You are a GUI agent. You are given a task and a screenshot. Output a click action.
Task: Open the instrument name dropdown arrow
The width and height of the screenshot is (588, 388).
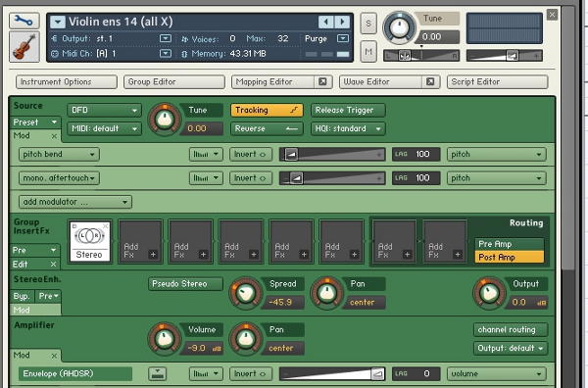click(58, 22)
